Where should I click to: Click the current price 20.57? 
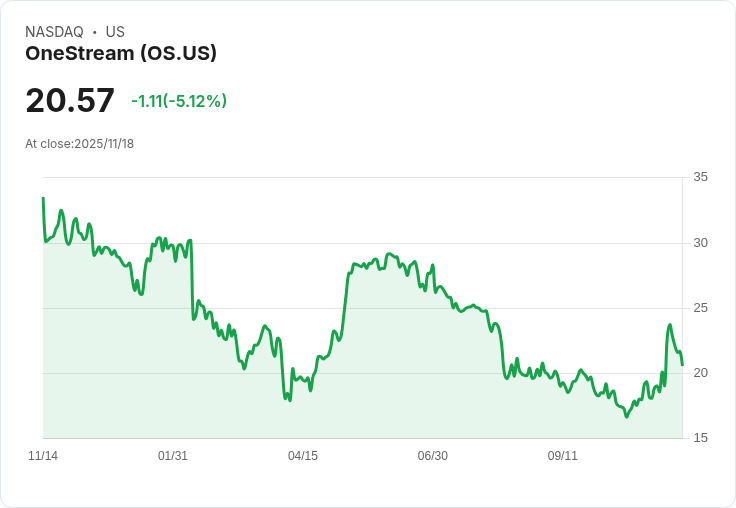(x=70, y=101)
